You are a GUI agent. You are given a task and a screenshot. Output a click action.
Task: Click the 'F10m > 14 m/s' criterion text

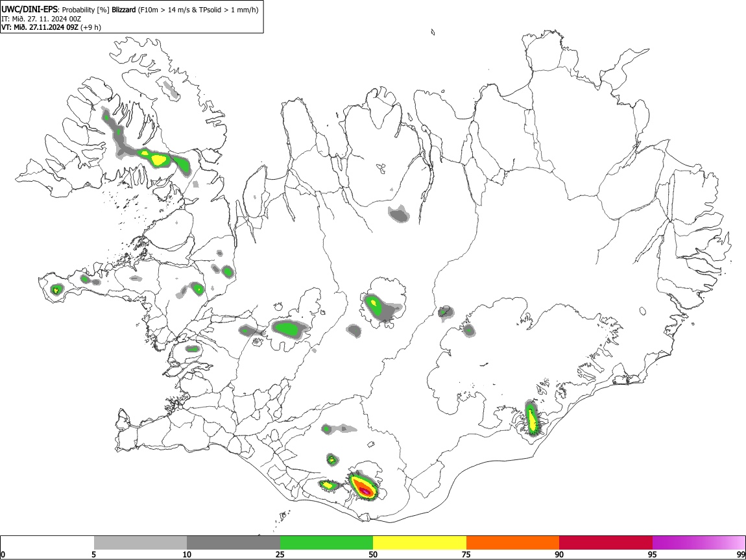click(163, 10)
